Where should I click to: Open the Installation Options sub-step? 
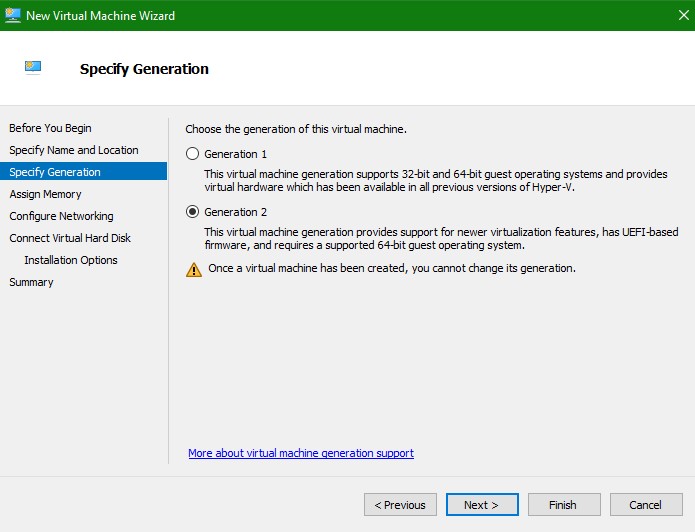[x=71, y=260]
